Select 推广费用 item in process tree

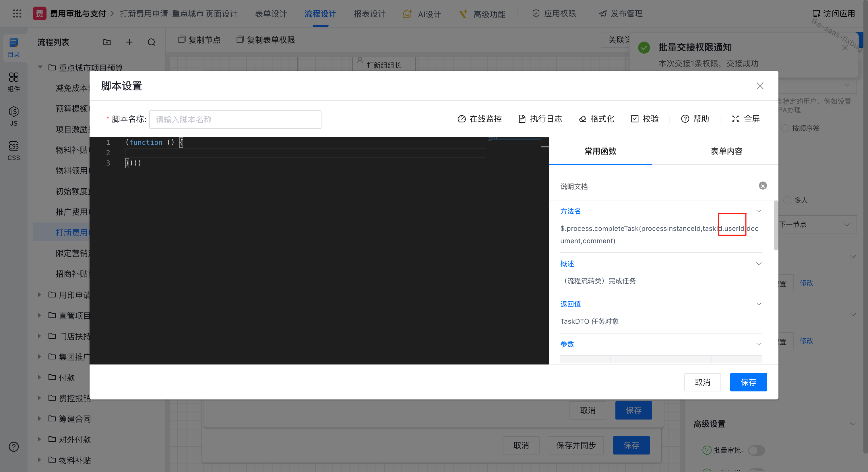tap(72, 212)
